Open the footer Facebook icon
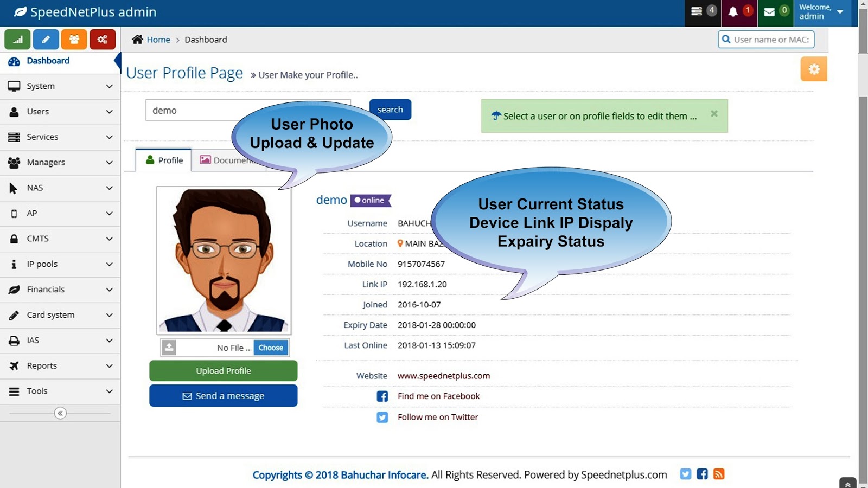 point(702,474)
